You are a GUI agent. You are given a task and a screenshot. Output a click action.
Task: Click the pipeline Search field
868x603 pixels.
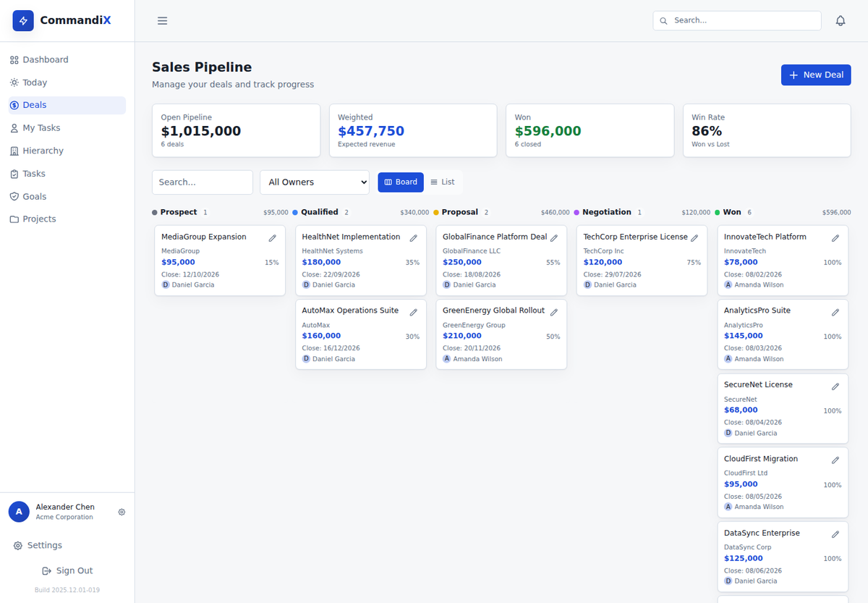[x=203, y=182]
